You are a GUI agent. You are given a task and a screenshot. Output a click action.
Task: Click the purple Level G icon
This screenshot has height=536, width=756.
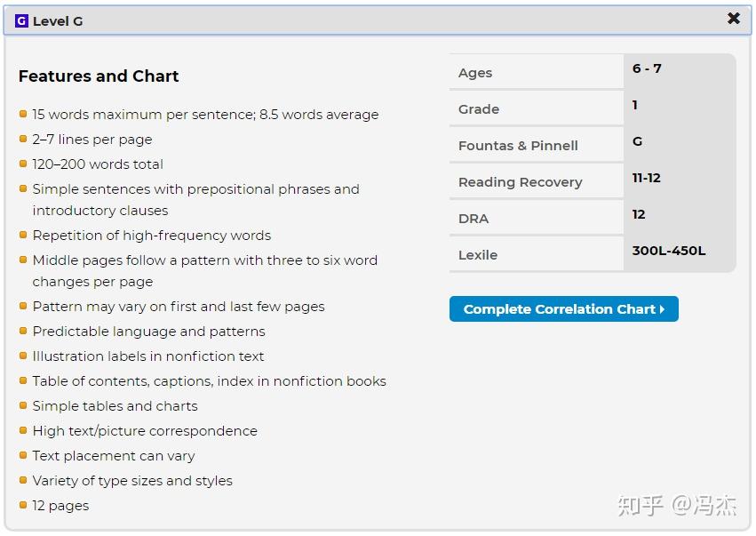[22, 21]
